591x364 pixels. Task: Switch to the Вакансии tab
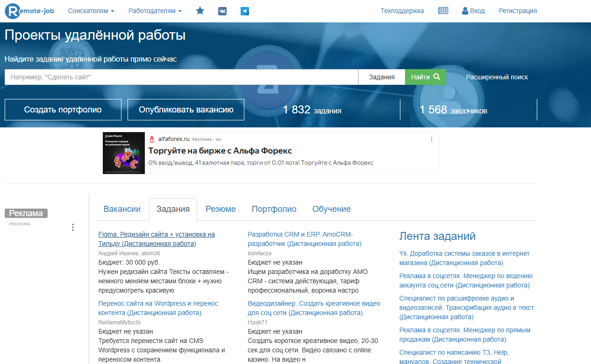click(122, 209)
